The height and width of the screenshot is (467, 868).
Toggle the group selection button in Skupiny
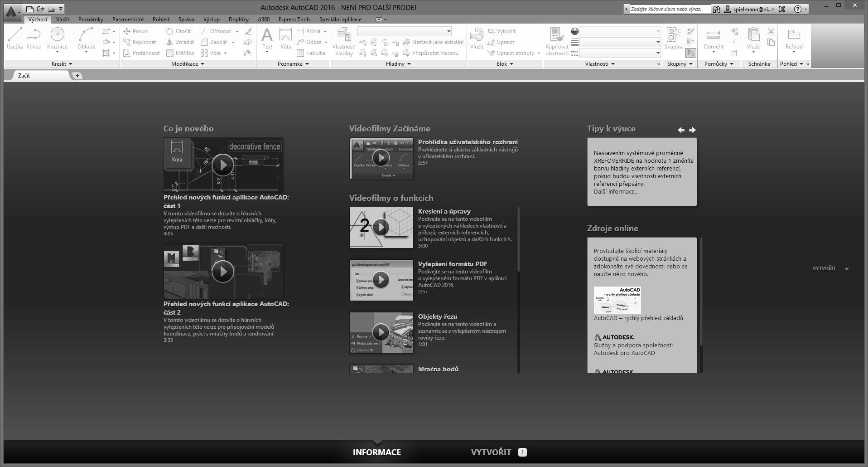[x=690, y=53]
